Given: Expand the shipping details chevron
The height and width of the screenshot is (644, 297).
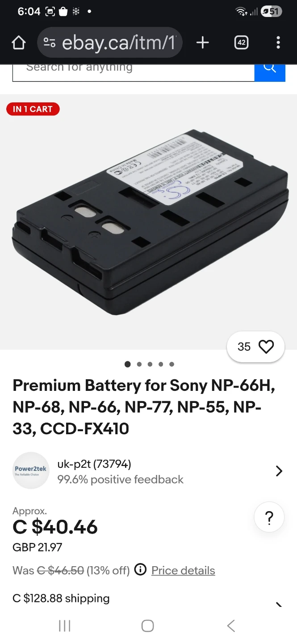Looking at the screenshot, I should click(279, 604).
